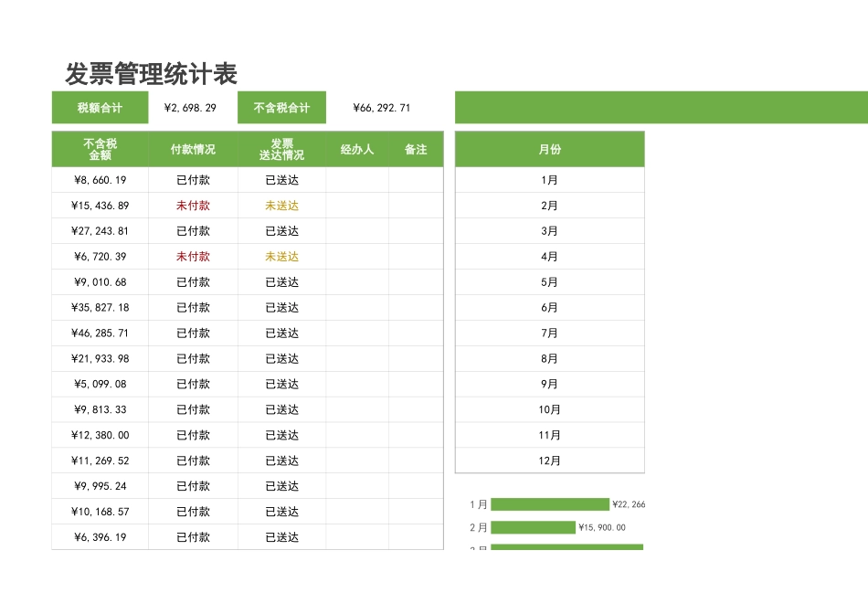Click the green 1月 chart bar

tap(548, 503)
